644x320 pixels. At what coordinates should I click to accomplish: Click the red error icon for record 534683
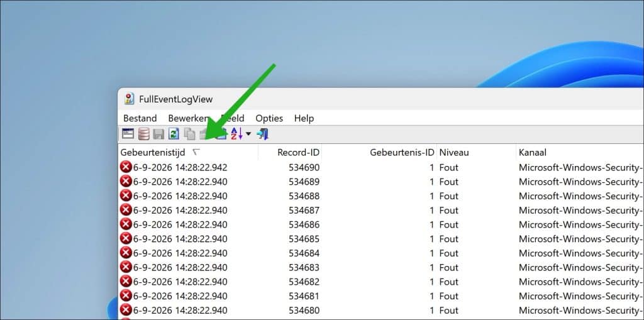click(126, 267)
